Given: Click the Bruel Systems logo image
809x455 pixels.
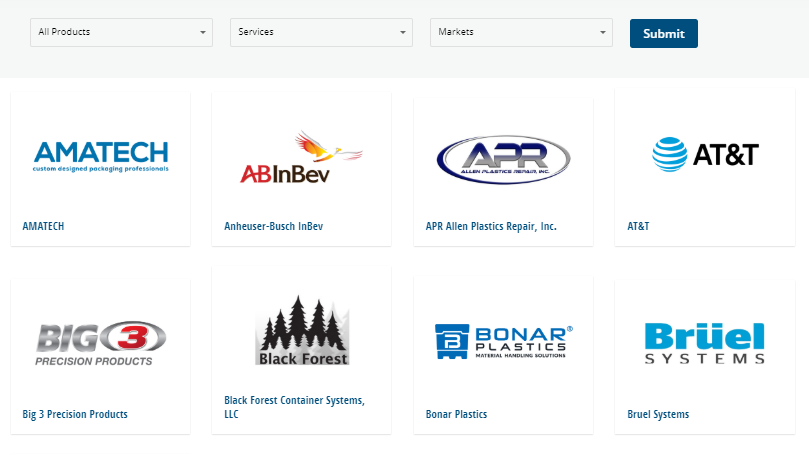Looking at the screenshot, I should pyautogui.click(x=705, y=343).
